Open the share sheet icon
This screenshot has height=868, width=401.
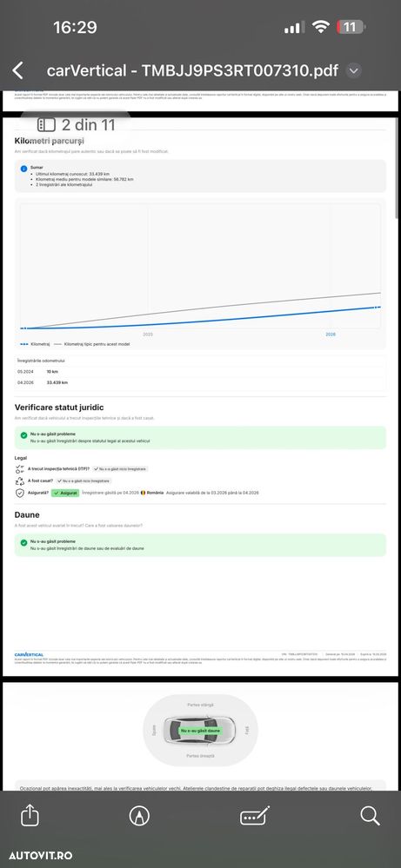coord(30,815)
